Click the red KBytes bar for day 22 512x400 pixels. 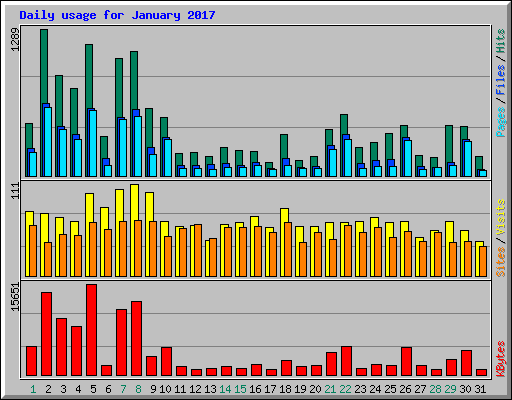coord(347,361)
